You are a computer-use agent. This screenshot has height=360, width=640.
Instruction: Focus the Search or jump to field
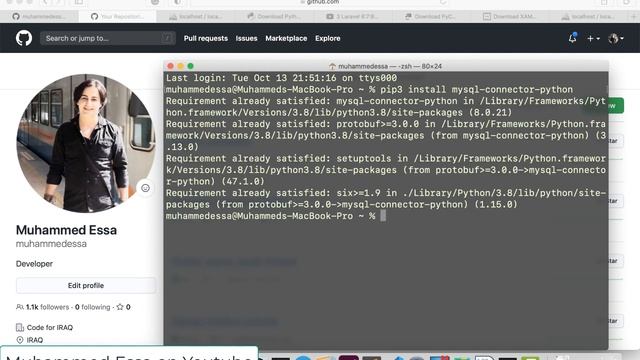coord(108,38)
